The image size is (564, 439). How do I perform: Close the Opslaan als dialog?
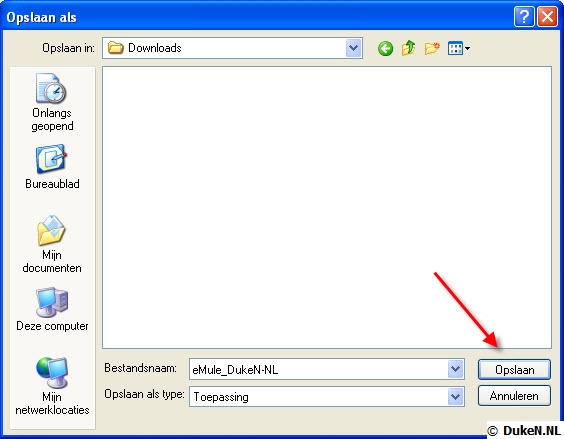tap(547, 17)
